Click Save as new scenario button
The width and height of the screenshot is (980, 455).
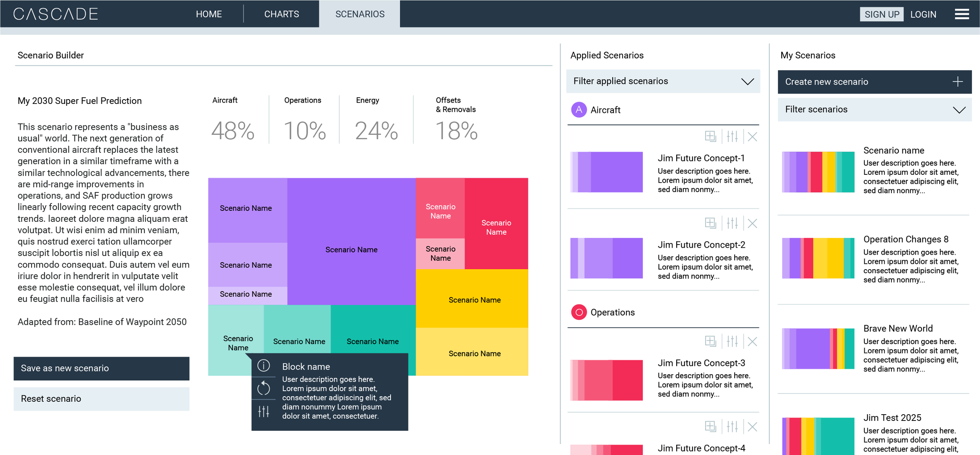[x=102, y=368]
